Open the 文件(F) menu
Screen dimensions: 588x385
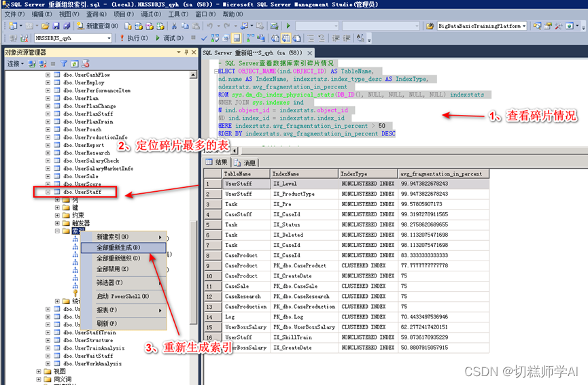pos(14,14)
